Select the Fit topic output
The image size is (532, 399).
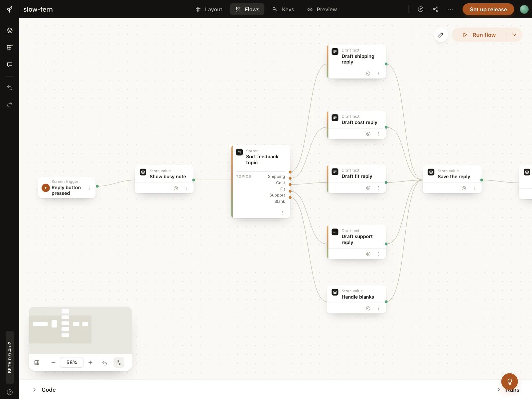tap(283, 189)
